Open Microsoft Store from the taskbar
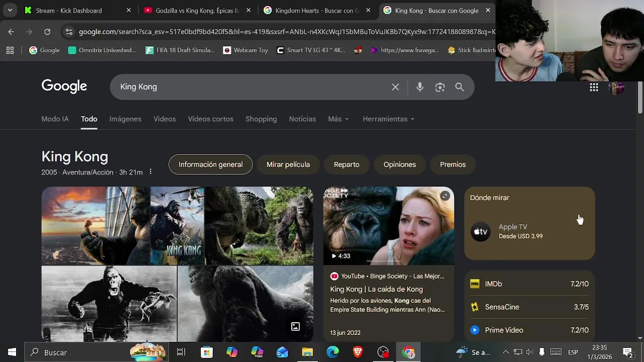The image size is (644, 362). (x=206, y=352)
